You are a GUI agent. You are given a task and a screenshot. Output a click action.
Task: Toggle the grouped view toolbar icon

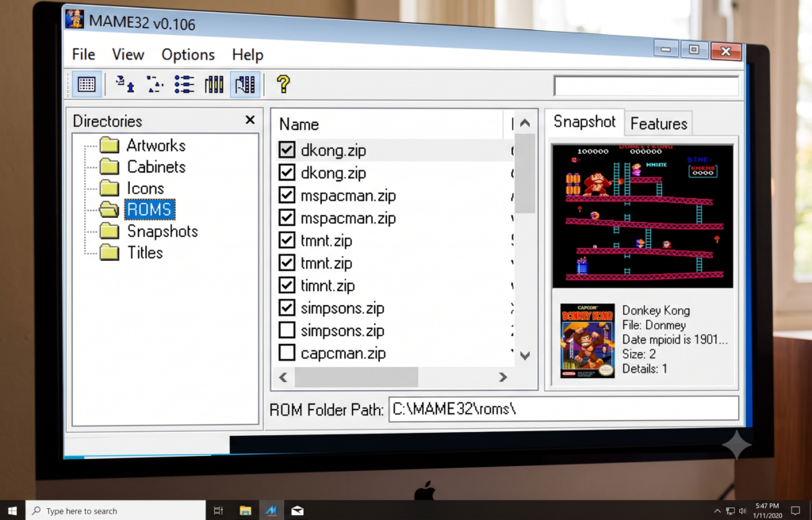point(245,84)
